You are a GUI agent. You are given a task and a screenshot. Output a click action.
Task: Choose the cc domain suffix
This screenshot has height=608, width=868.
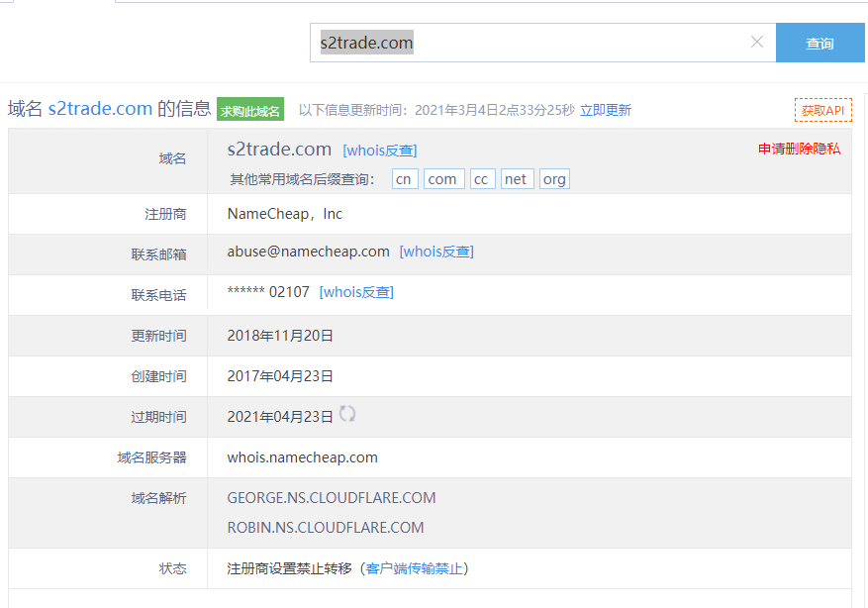point(482,179)
